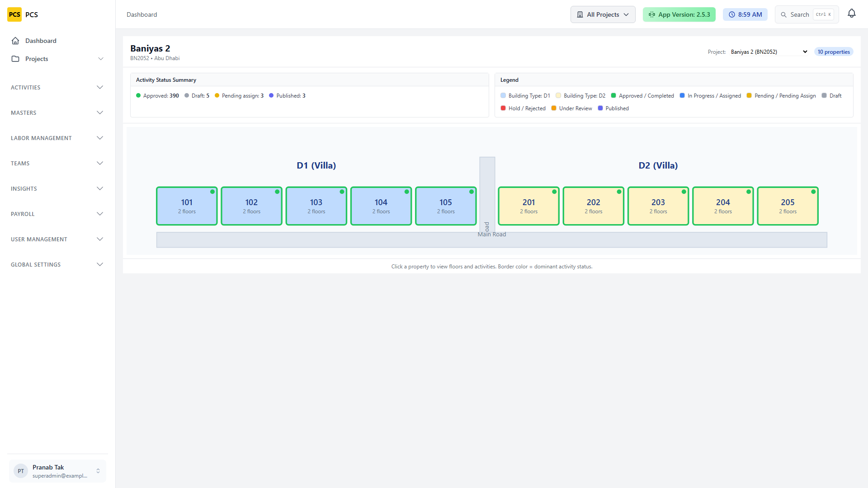
Task: Click the PT user avatar
Action: tap(21, 471)
